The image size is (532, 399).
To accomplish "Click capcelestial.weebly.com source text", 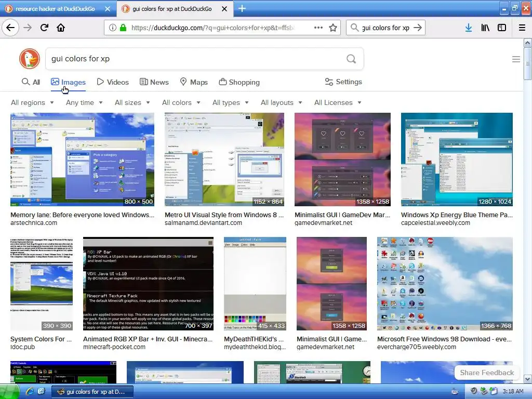I will (x=436, y=223).
